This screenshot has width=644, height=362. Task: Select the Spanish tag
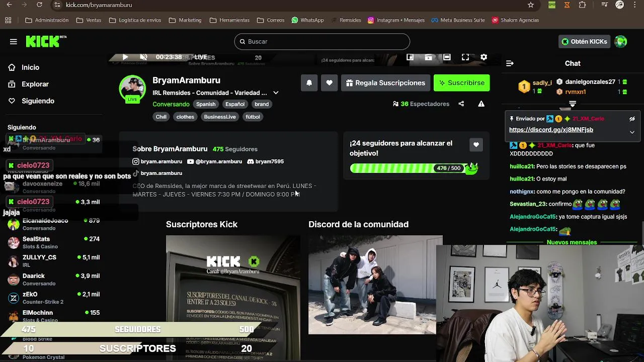pyautogui.click(x=206, y=104)
